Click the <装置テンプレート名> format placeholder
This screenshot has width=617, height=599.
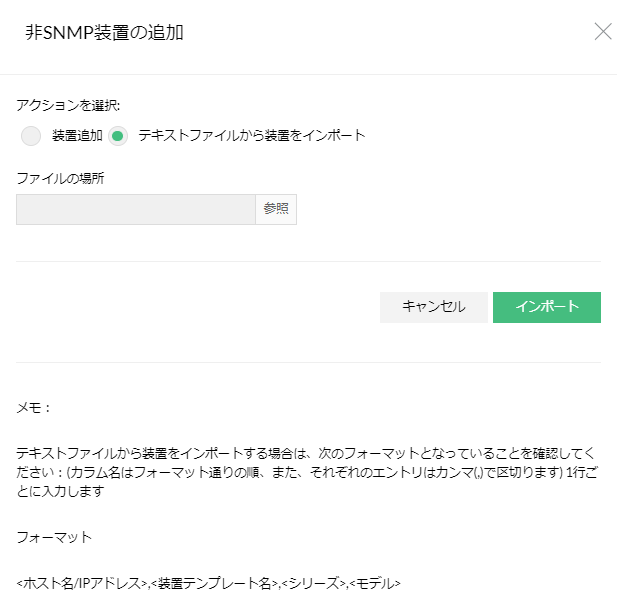(x=213, y=582)
